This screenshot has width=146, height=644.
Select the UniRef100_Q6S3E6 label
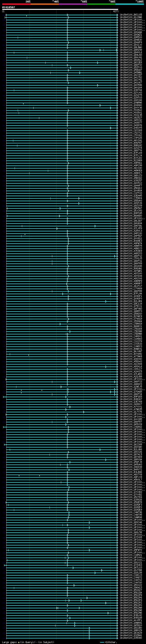point(131,63)
